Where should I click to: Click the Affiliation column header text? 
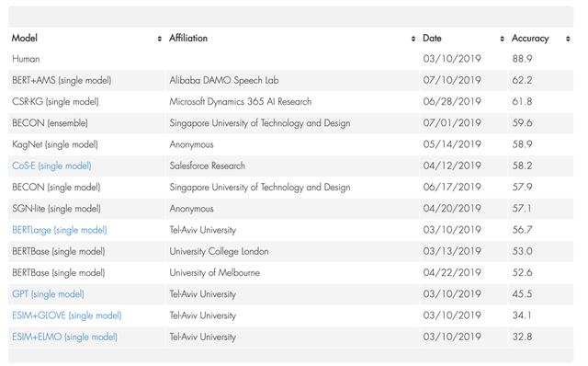pyautogui.click(x=188, y=39)
